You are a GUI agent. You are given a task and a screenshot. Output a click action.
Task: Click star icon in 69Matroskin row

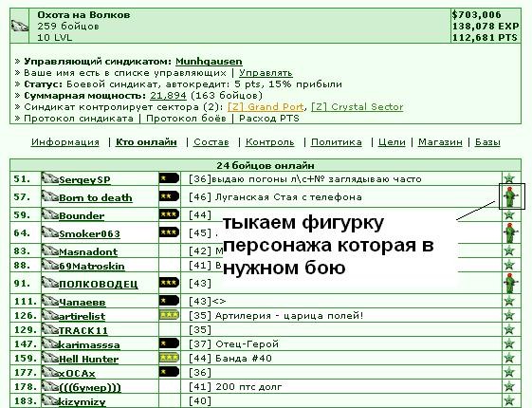[509, 265]
